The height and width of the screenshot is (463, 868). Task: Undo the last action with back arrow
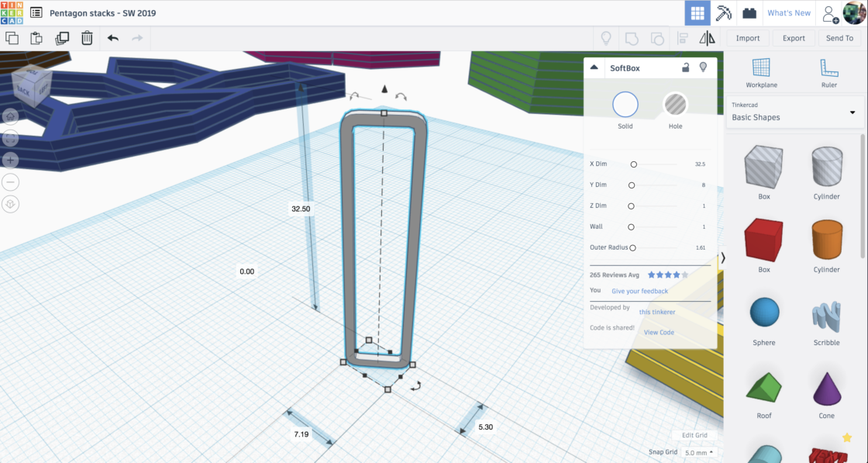113,38
